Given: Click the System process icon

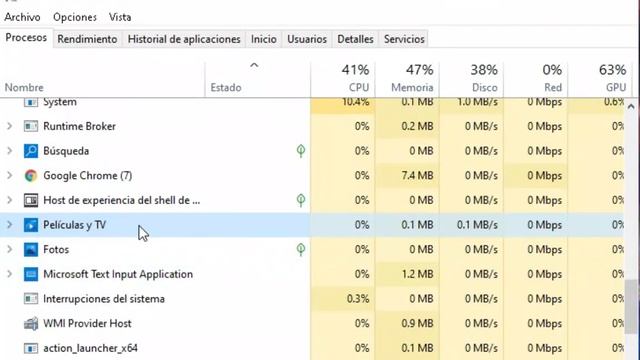Looking at the screenshot, I should point(31,102).
